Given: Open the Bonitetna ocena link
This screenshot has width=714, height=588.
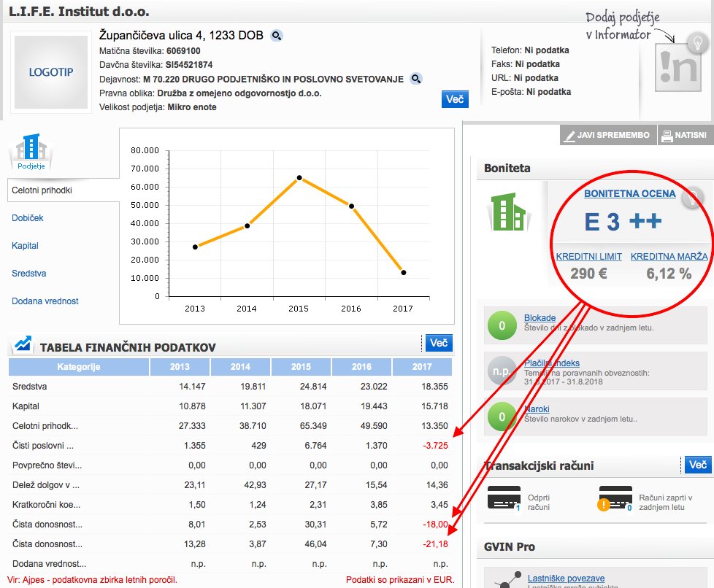Looking at the screenshot, I should [x=629, y=194].
